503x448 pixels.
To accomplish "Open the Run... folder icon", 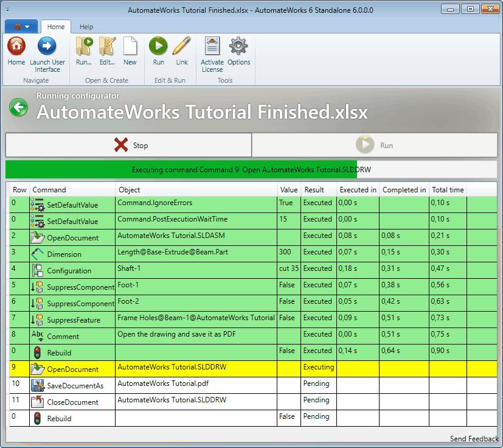I will click(x=84, y=46).
